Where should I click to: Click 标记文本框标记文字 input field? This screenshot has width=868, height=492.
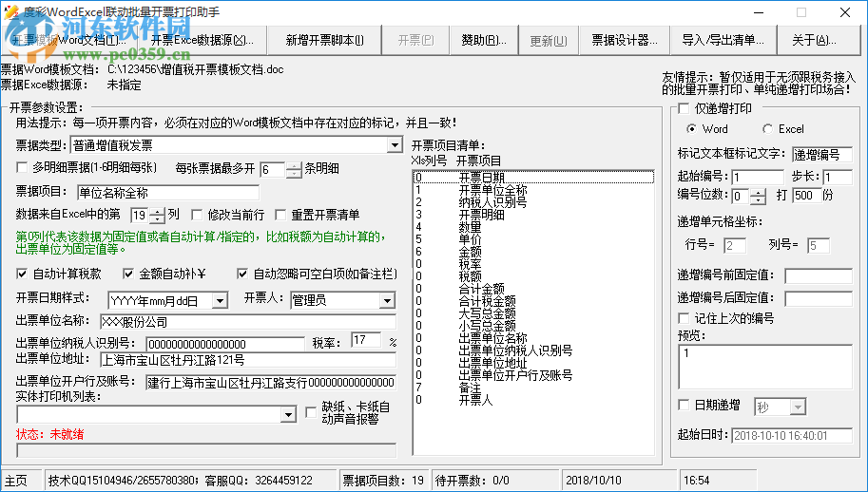[822, 154]
